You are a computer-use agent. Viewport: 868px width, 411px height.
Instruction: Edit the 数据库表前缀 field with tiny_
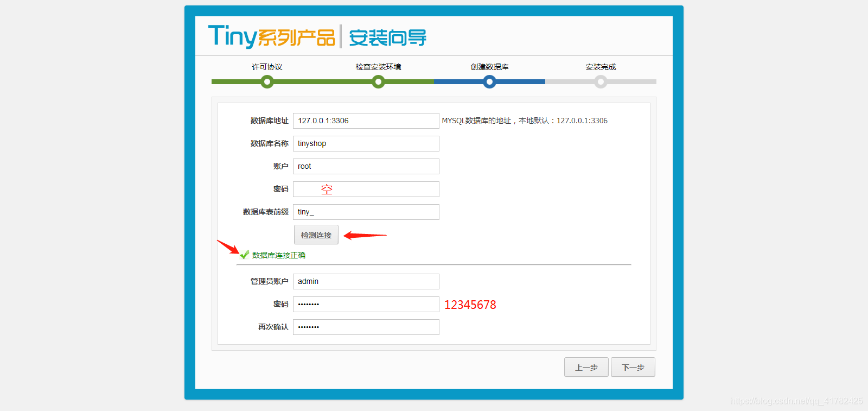coord(366,212)
